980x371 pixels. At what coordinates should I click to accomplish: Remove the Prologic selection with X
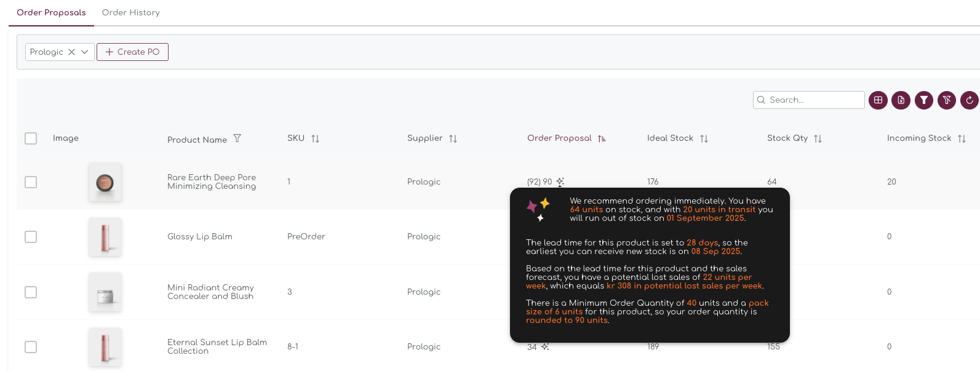point(71,52)
